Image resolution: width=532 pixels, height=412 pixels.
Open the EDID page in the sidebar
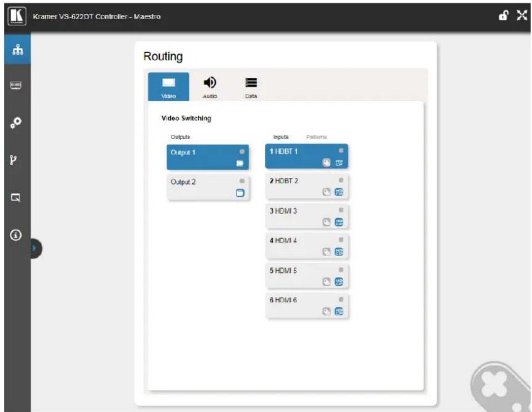coord(16,85)
